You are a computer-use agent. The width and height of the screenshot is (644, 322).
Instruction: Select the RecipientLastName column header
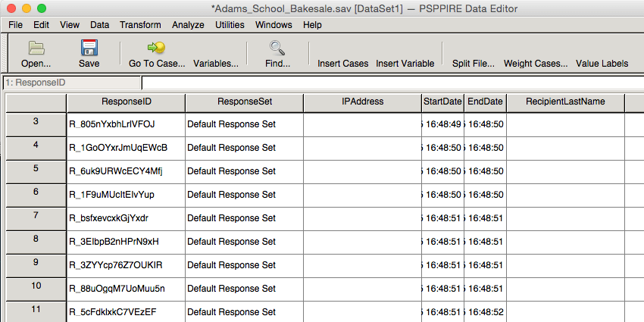click(x=565, y=103)
